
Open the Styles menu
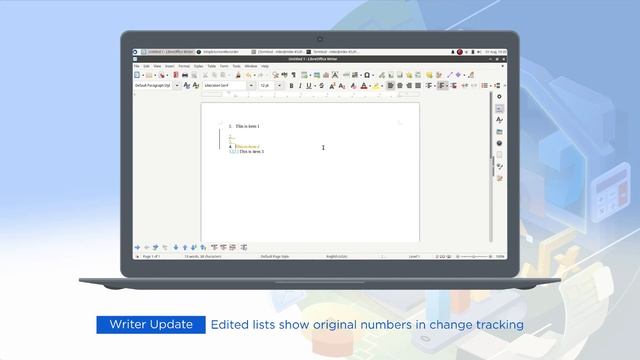click(x=198, y=66)
